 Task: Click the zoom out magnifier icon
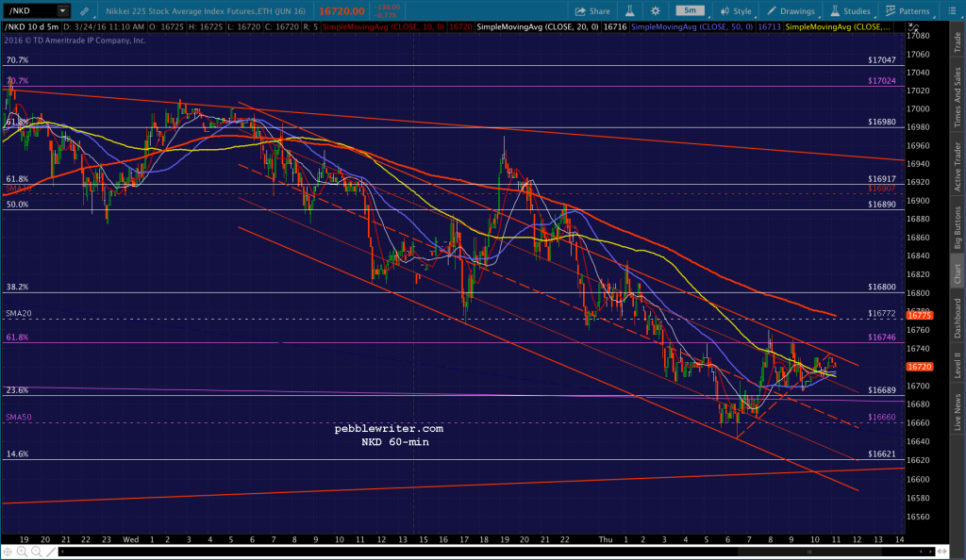pos(37,552)
